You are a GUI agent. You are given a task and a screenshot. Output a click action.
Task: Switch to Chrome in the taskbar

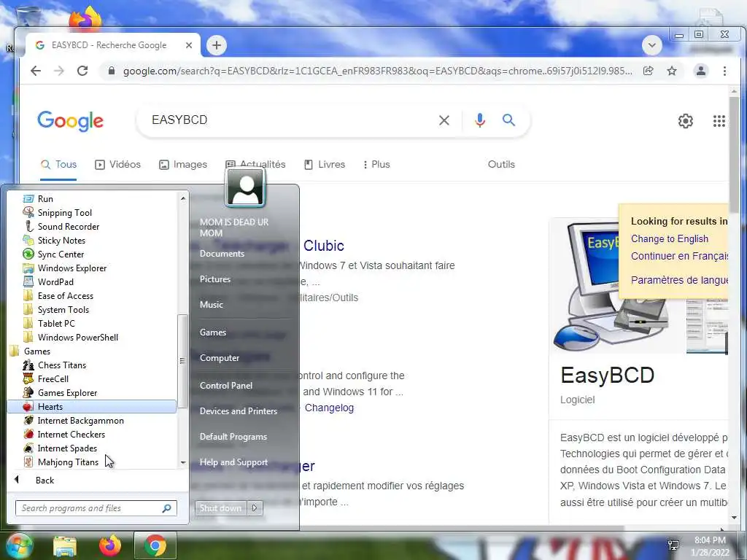click(155, 545)
